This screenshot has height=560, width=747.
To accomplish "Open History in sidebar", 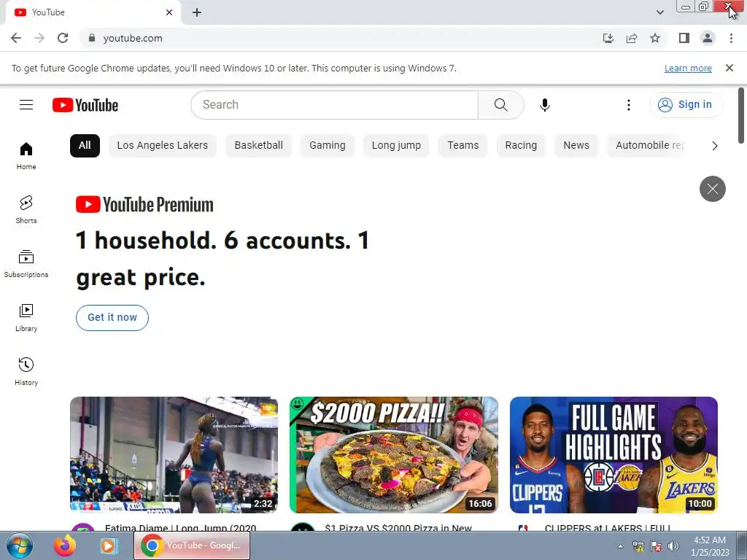I will click(x=26, y=371).
